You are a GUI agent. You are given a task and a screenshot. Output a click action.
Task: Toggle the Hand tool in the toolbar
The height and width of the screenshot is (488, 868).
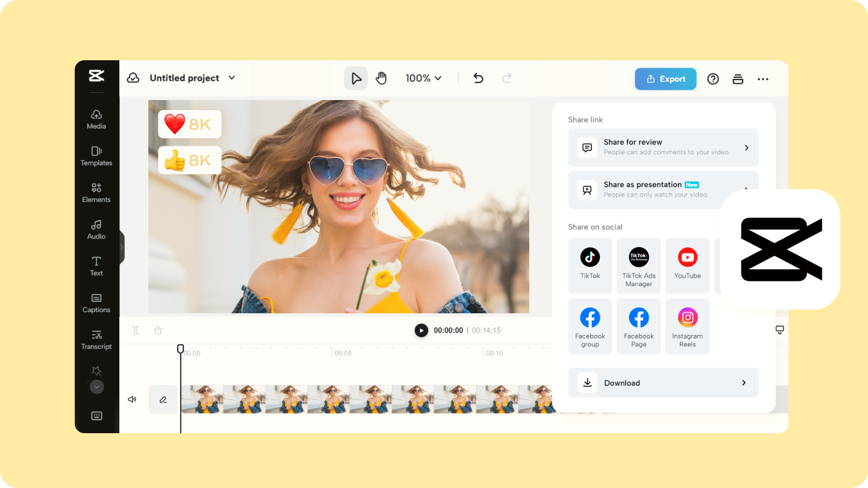point(381,78)
